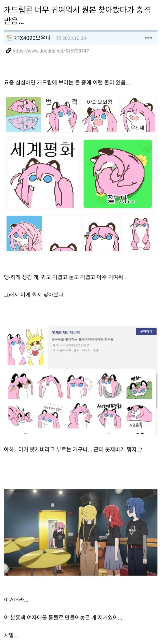Click the 번쩍 emoticon image
This screenshot has height=644, width=161.
point(61,115)
